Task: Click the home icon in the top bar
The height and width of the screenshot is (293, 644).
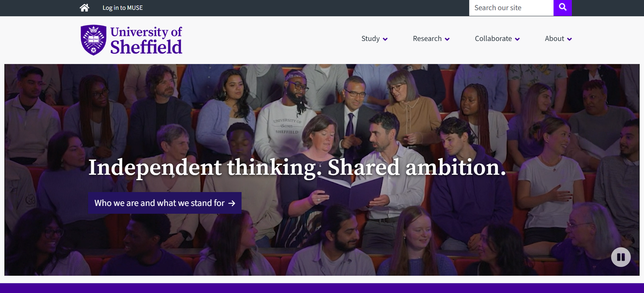Action: click(84, 8)
